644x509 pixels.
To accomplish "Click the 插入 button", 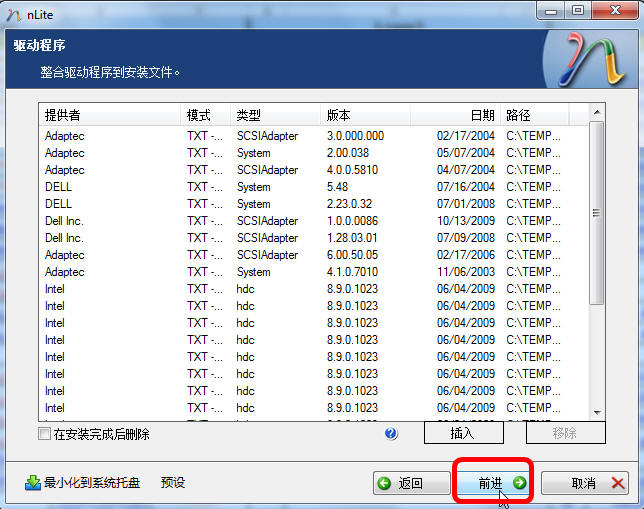I will 464,433.
